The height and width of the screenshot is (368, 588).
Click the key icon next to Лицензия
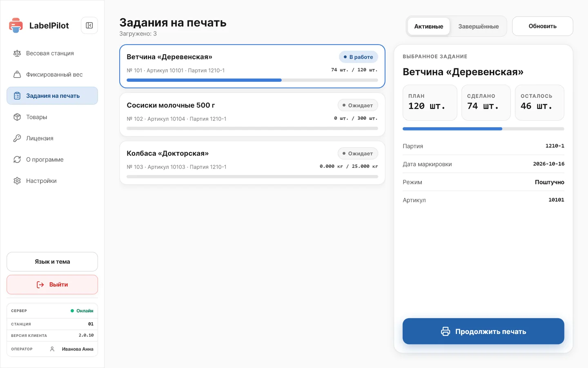[x=17, y=138]
